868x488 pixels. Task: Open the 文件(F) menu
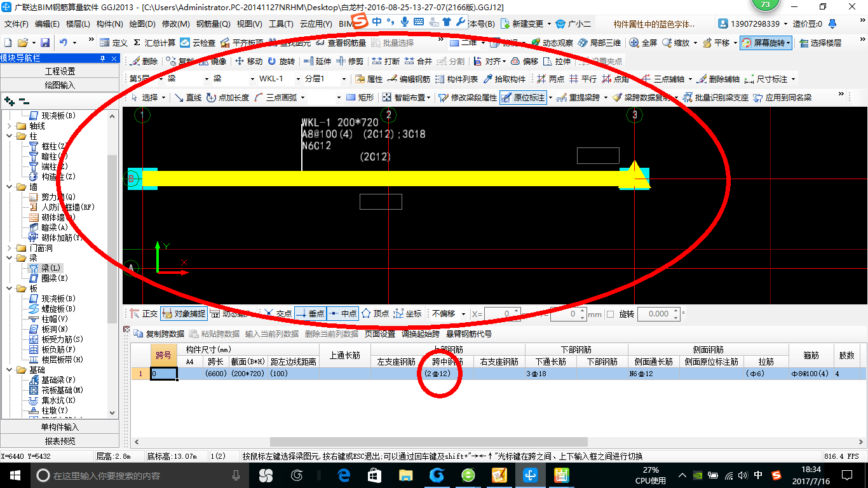(x=16, y=24)
